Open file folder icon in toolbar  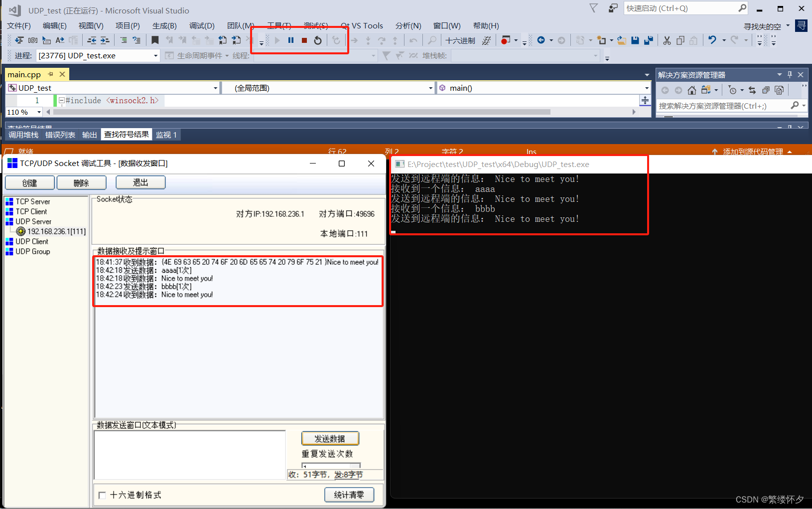pos(622,40)
